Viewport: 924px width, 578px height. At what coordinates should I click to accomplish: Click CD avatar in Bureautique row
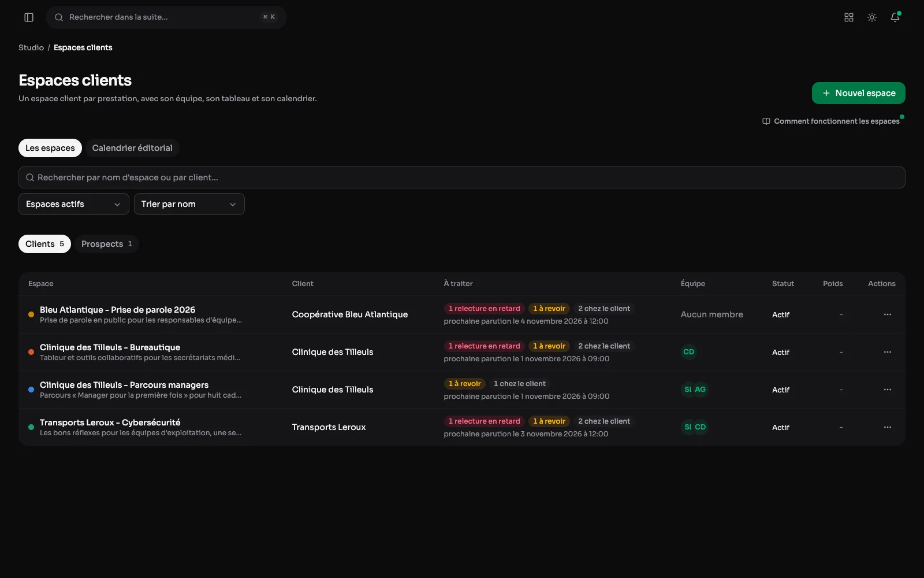[x=689, y=352]
